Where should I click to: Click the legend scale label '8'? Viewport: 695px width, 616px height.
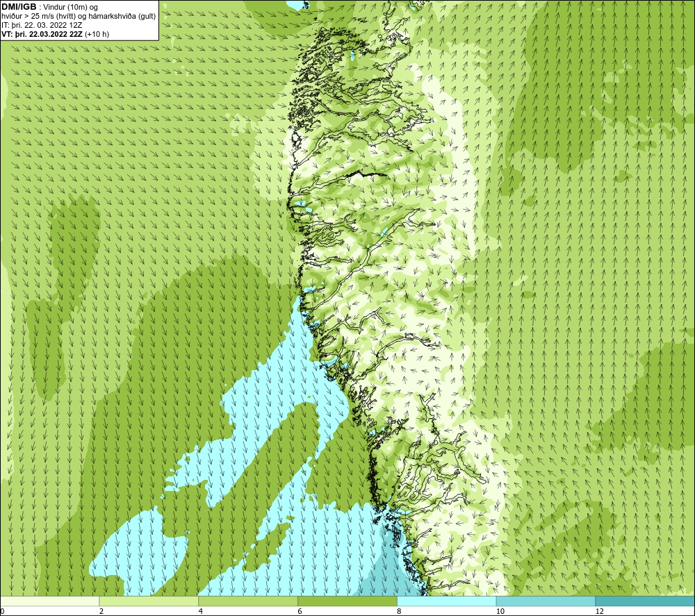[x=400, y=611]
